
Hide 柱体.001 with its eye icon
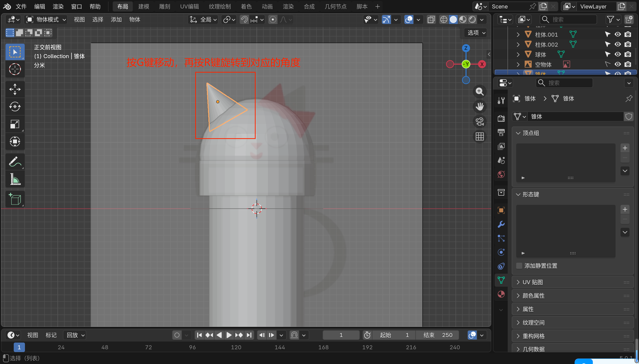[618, 34]
